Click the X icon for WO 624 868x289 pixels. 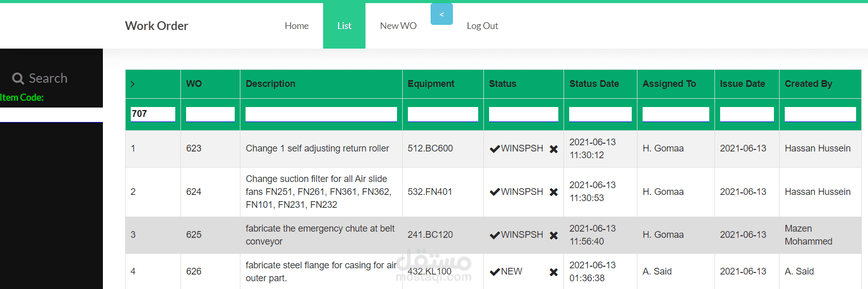(554, 192)
